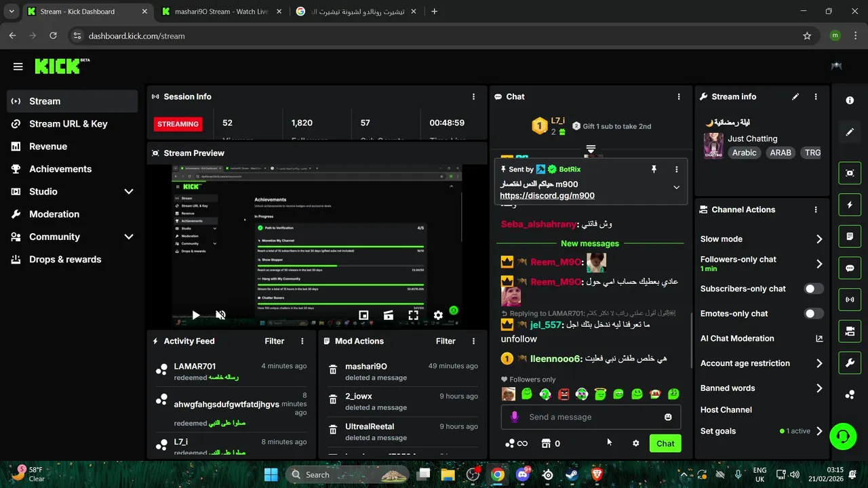This screenshot has height=488, width=868.
Task: Expand the Banned words settings
Action: point(819,388)
